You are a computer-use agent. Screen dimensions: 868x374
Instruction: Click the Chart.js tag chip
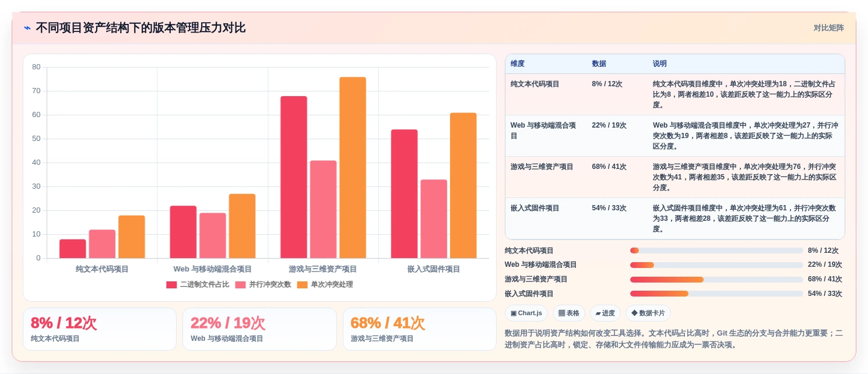526,313
